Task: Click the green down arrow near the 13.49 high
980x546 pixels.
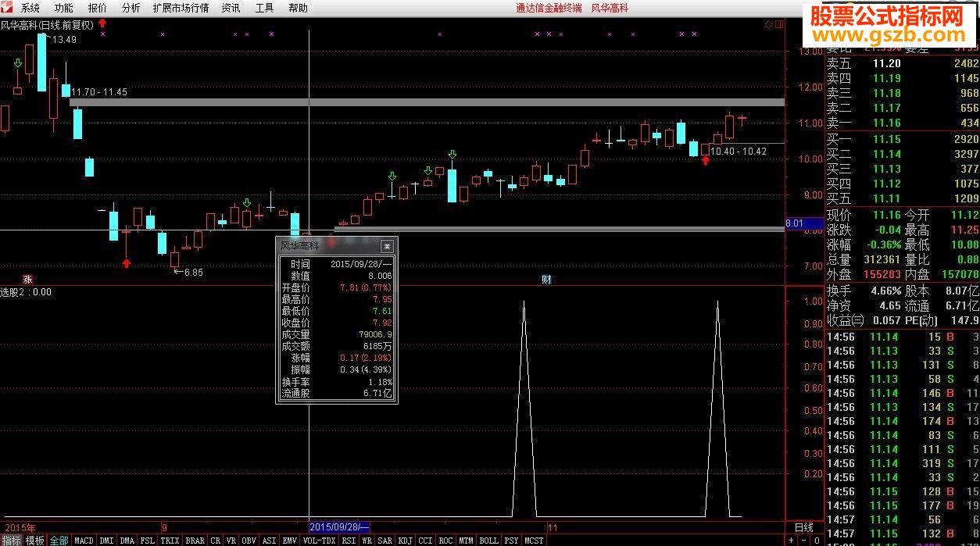Action: coord(18,62)
